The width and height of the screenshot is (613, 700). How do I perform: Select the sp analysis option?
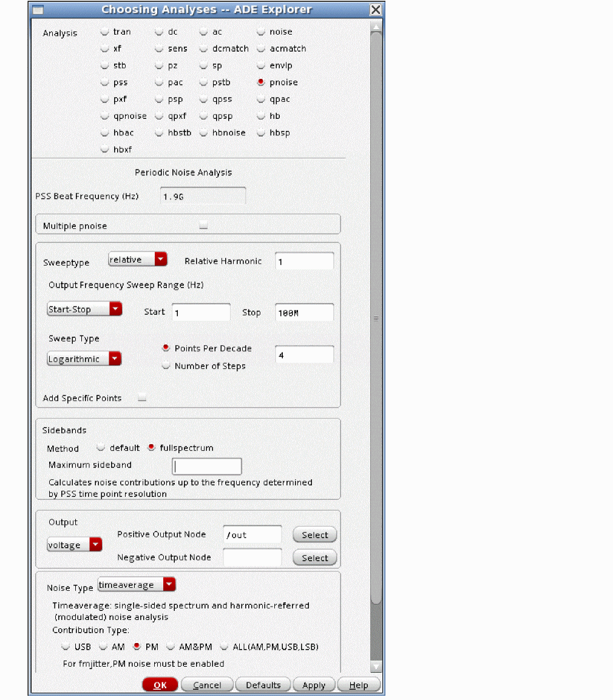click(204, 66)
